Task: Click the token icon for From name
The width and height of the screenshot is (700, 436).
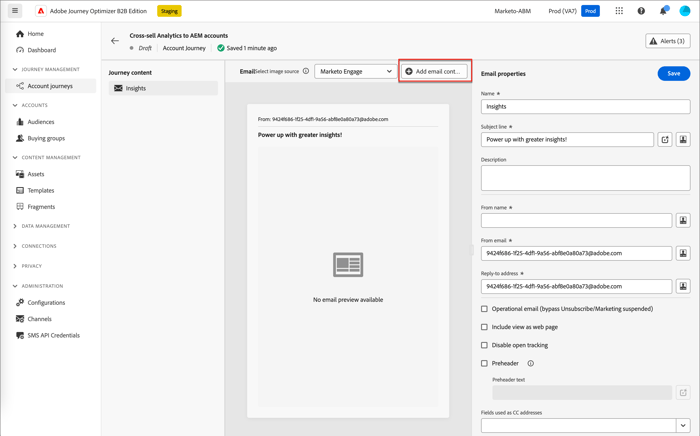Action: (683, 220)
